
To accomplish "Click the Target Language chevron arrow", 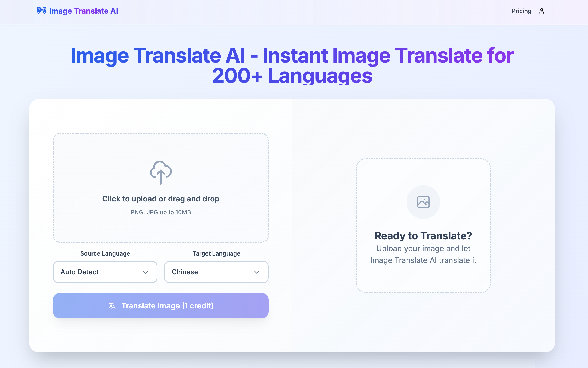I will [x=257, y=272].
